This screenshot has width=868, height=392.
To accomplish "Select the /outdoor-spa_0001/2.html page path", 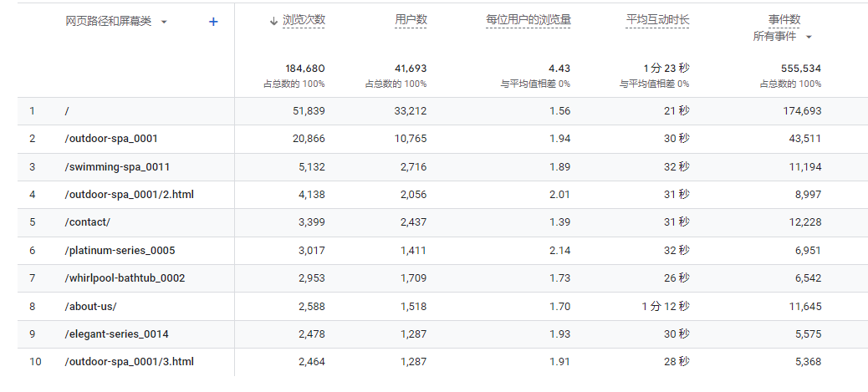I will coord(130,195).
